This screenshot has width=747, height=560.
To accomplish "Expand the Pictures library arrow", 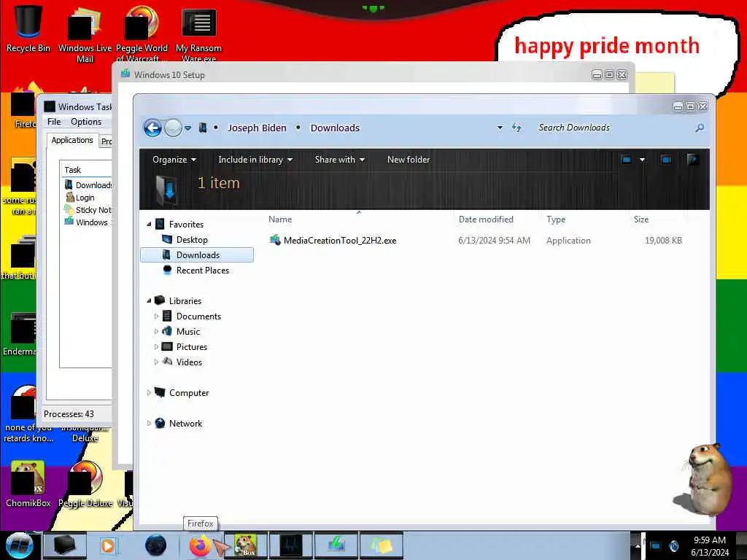I will (156, 346).
